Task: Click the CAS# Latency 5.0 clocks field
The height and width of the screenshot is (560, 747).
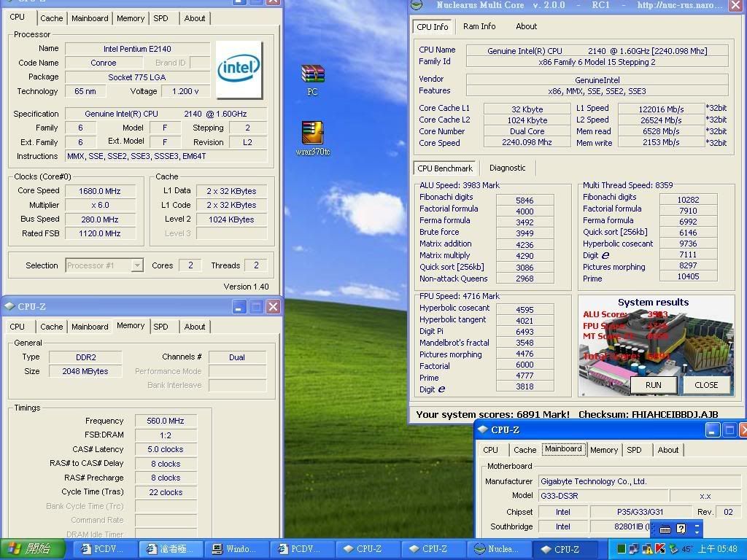Action: tap(165, 449)
